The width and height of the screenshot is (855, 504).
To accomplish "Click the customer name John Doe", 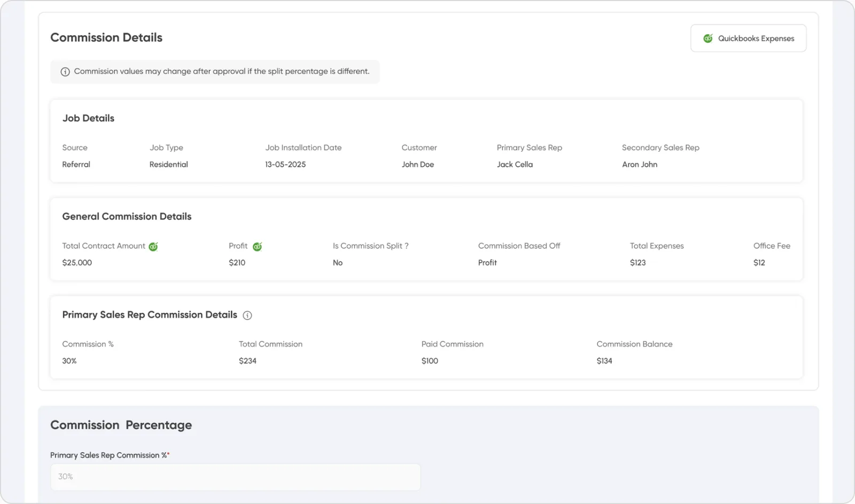I will point(418,165).
